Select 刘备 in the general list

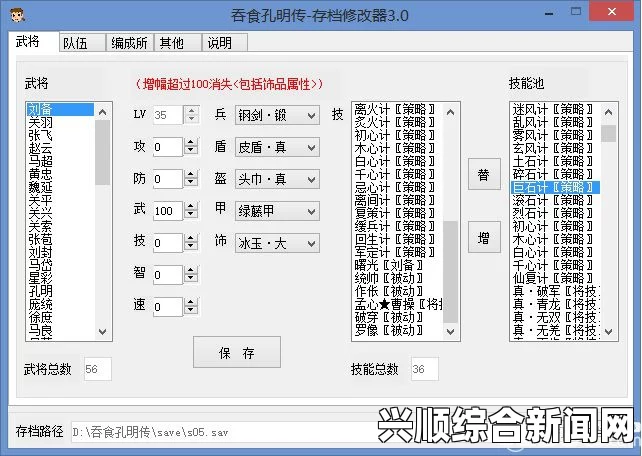(61, 109)
